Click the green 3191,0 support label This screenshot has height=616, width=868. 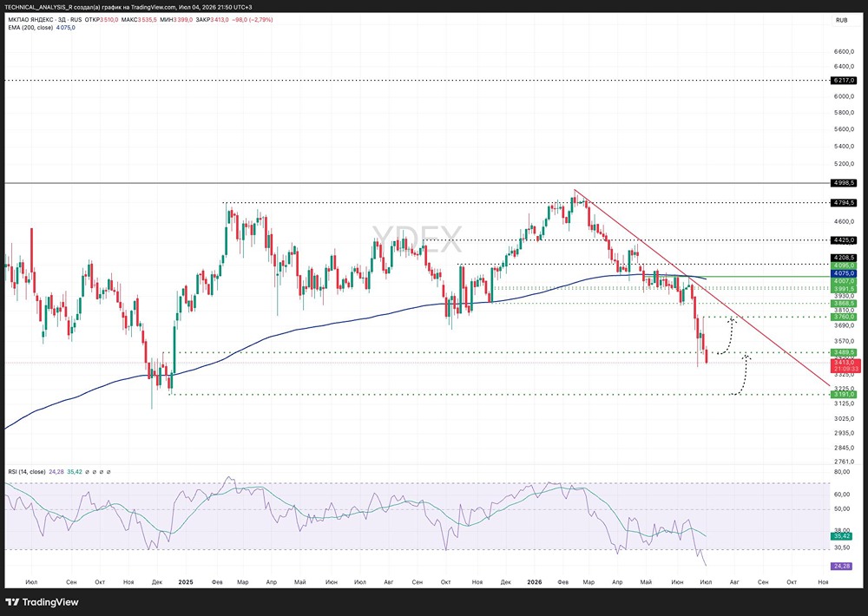point(845,394)
